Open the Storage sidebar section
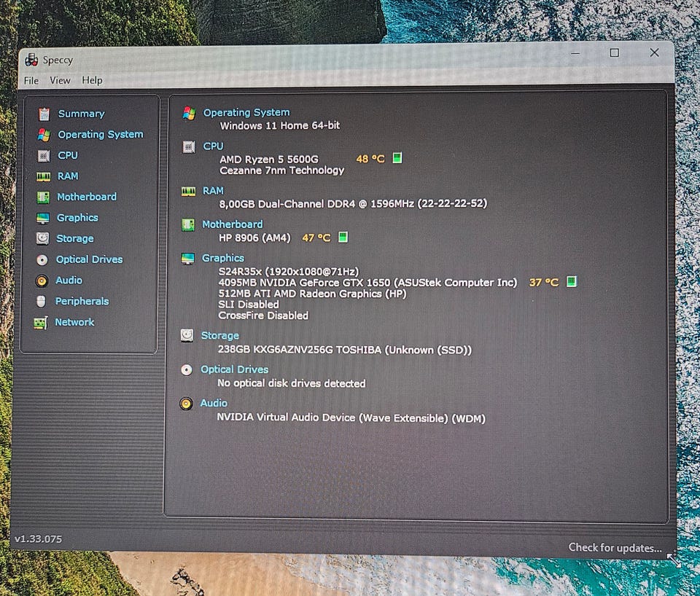 (x=75, y=239)
